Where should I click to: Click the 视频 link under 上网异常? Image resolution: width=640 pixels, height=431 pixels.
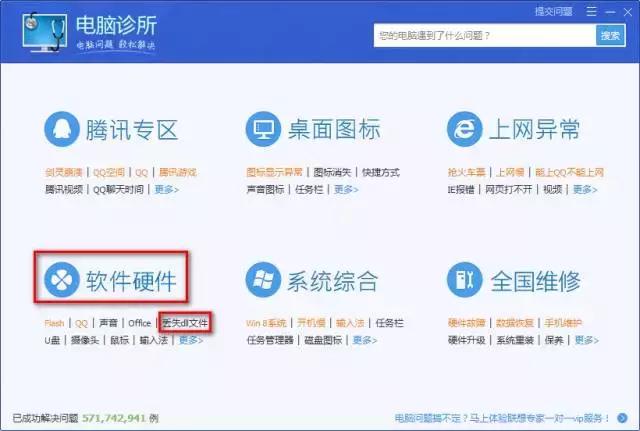point(553,189)
